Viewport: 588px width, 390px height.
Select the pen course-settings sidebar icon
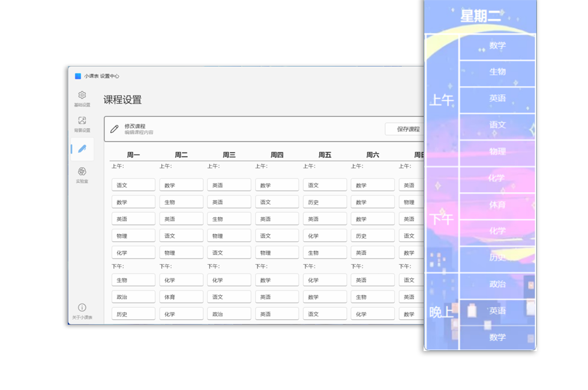pyautogui.click(x=82, y=148)
